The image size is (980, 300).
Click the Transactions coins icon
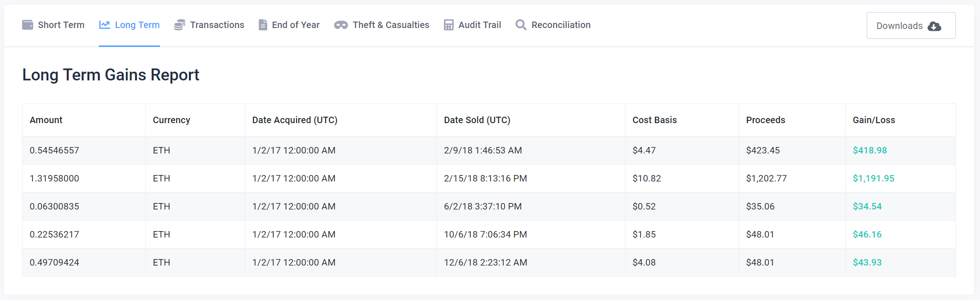point(180,25)
